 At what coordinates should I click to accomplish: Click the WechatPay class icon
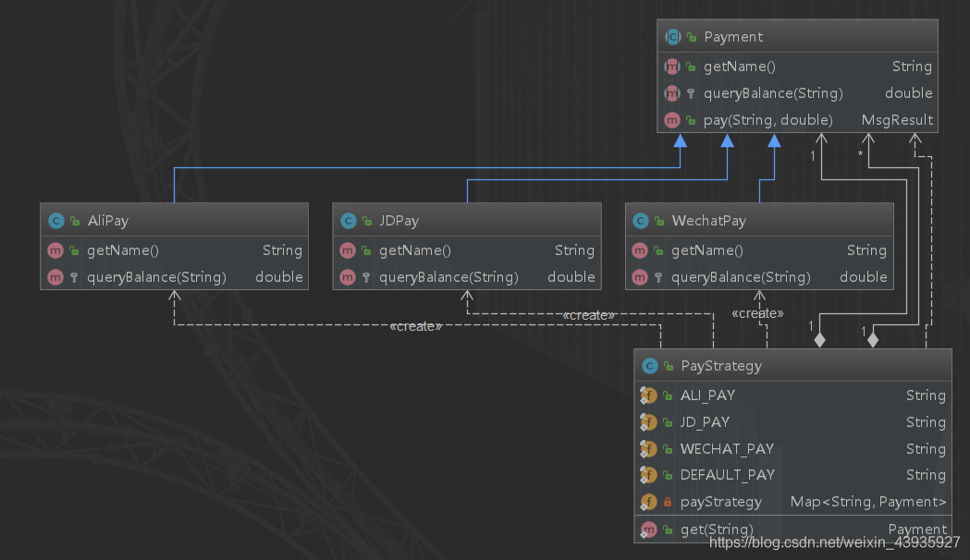point(640,221)
